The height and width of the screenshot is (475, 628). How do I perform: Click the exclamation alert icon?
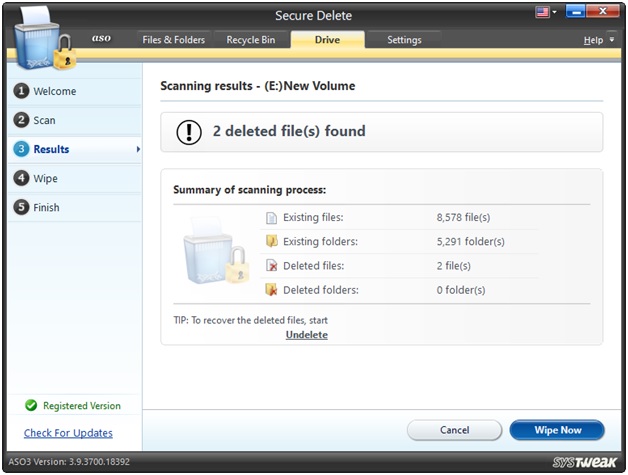pyautogui.click(x=189, y=132)
